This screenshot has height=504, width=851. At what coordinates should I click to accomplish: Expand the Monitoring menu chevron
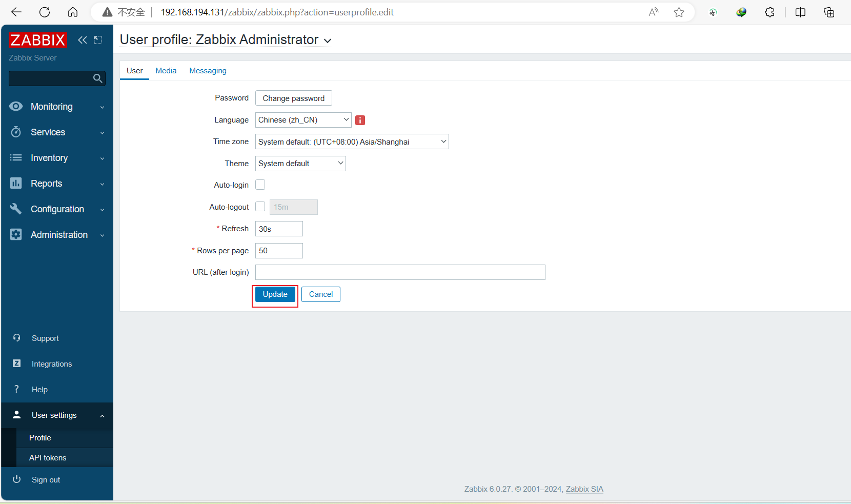click(x=102, y=107)
